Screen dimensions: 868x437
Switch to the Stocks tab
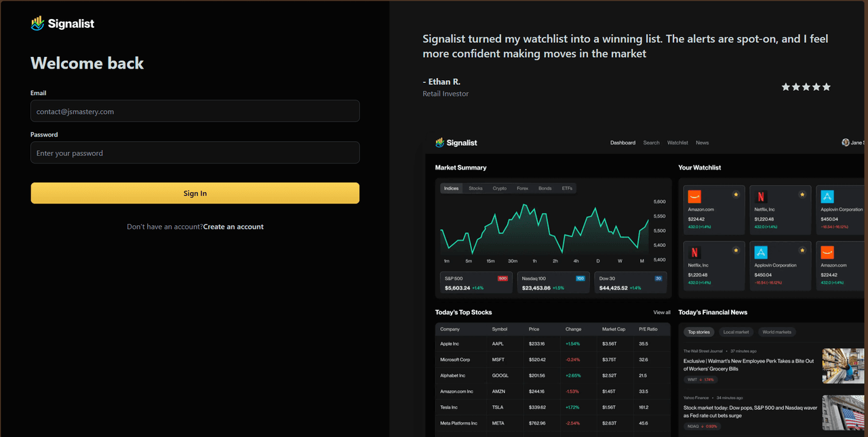click(x=475, y=188)
